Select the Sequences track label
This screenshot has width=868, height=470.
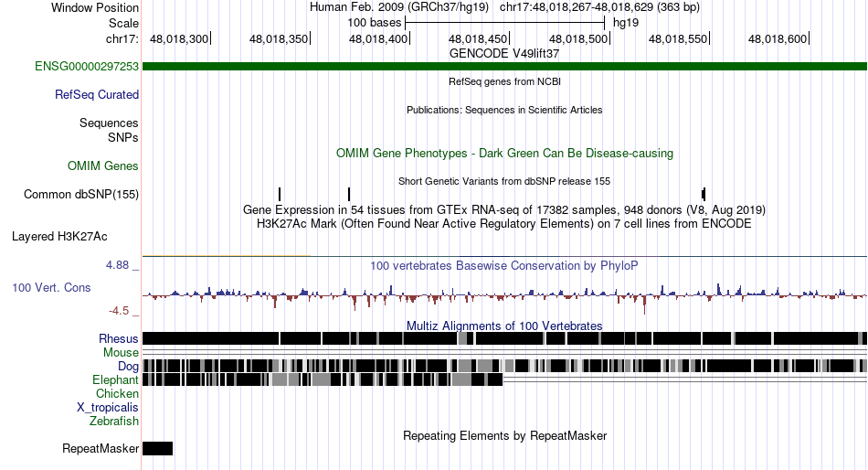tap(109, 123)
